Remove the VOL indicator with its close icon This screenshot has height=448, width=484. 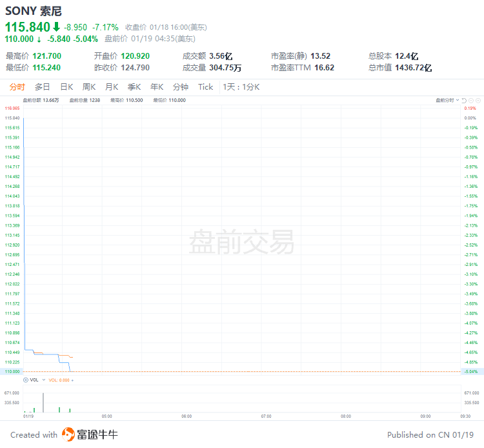pos(26,380)
